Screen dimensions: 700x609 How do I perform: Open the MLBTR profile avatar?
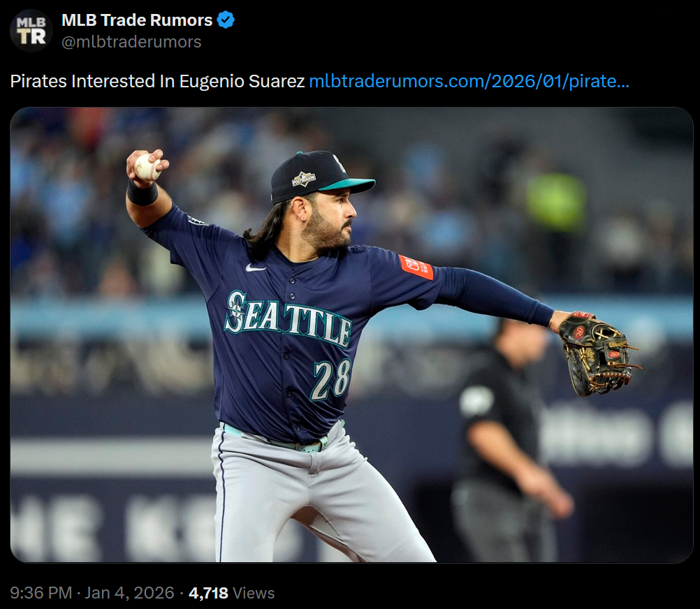pyautogui.click(x=31, y=31)
